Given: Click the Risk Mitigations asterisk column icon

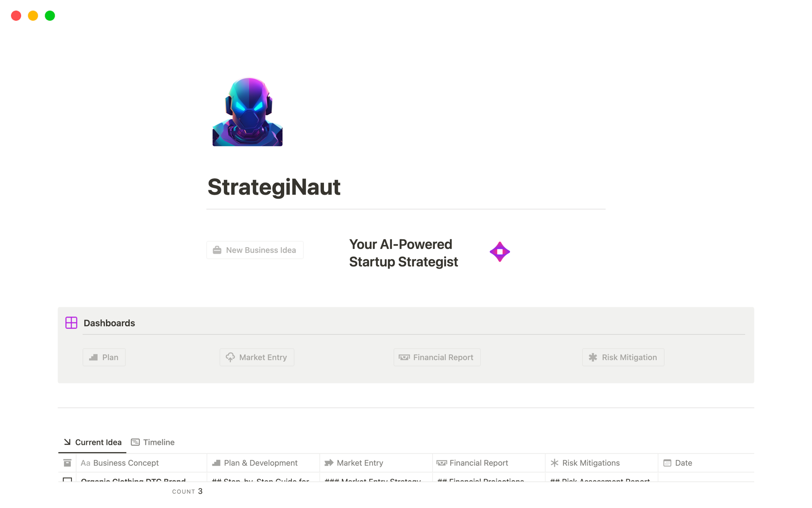Looking at the screenshot, I should [554, 463].
